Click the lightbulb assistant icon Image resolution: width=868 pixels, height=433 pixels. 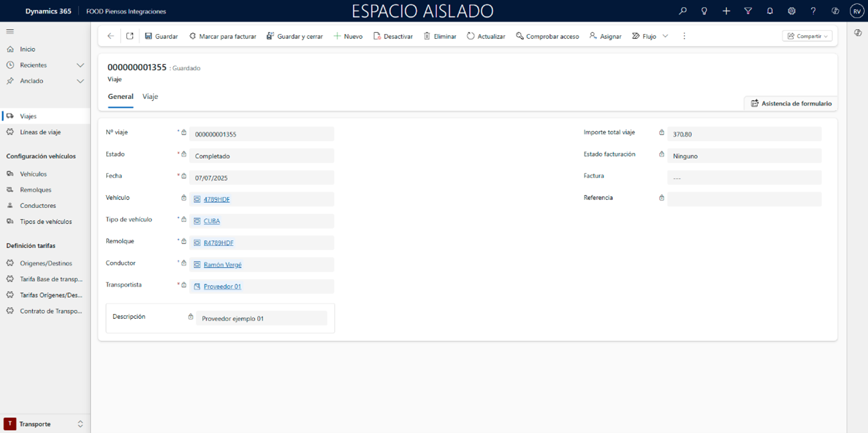704,11
